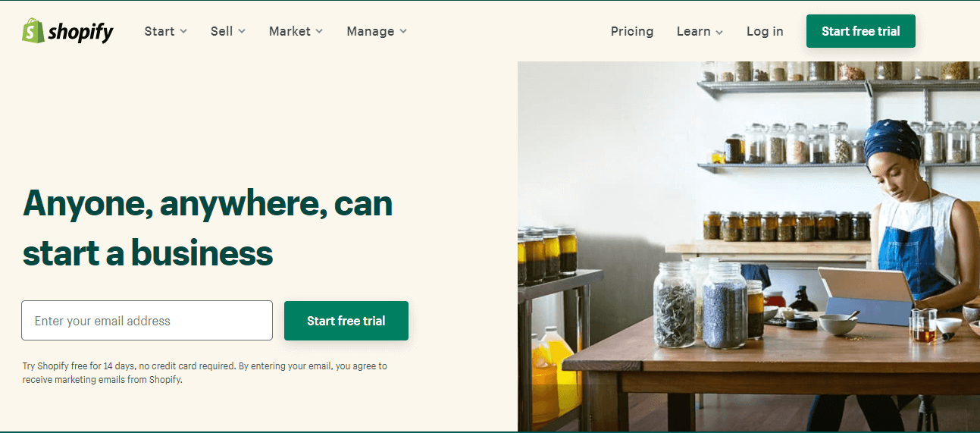Expand the chevron next to Market
The image size is (980, 433).
(x=319, y=31)
